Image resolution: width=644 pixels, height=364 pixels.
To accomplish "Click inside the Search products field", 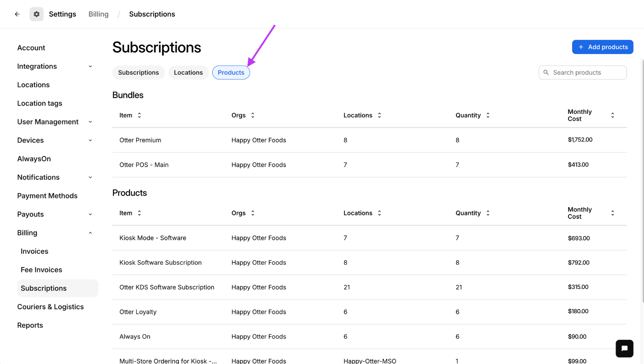I will pos(582,72).
